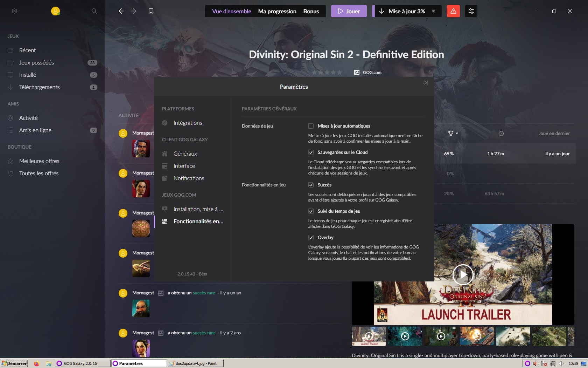588x368 pixels.
Task: Select the third video thumbnail
Action: click(441, 336)
